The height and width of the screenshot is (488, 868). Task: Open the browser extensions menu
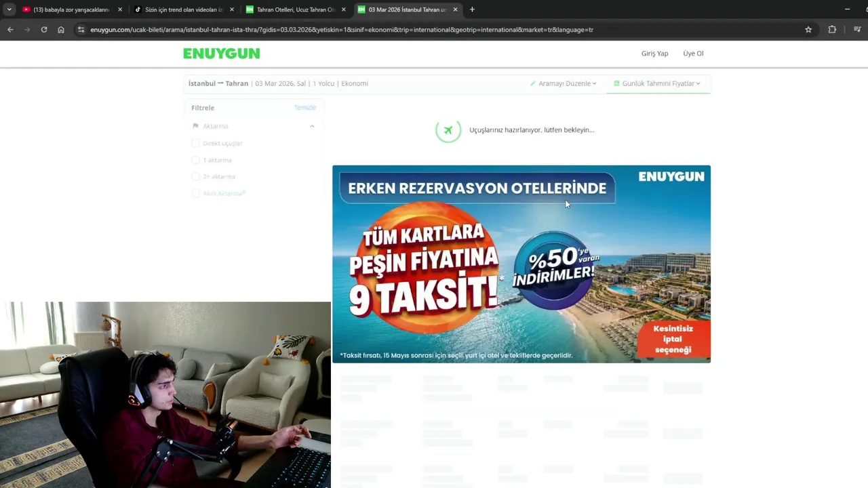[832, 30]
